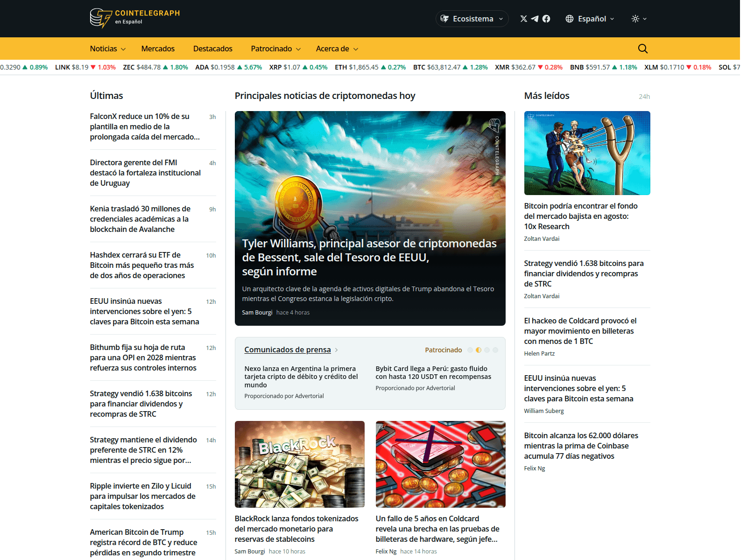Click the BTC price ticker
This screenshot has width=747, height=560.
pos(451,67)
